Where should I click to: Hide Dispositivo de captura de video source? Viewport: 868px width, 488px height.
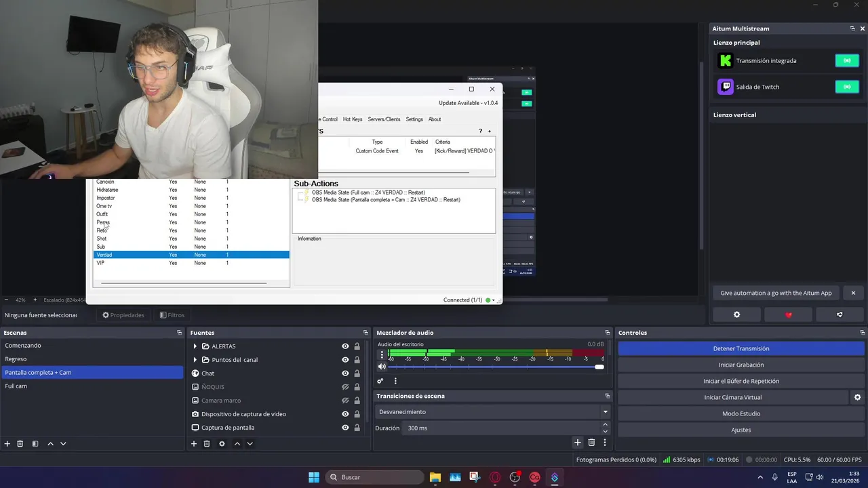pyautogui.click(x=345, y=414)
